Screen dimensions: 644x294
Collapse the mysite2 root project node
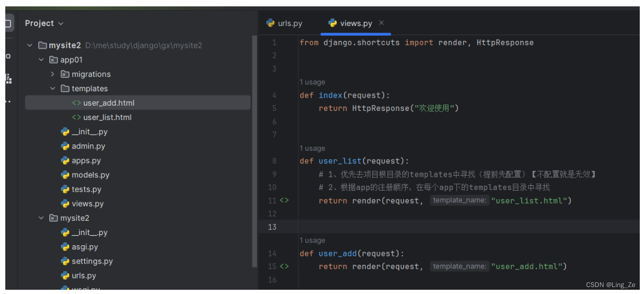pyautogui.click(x=30, y=46)
